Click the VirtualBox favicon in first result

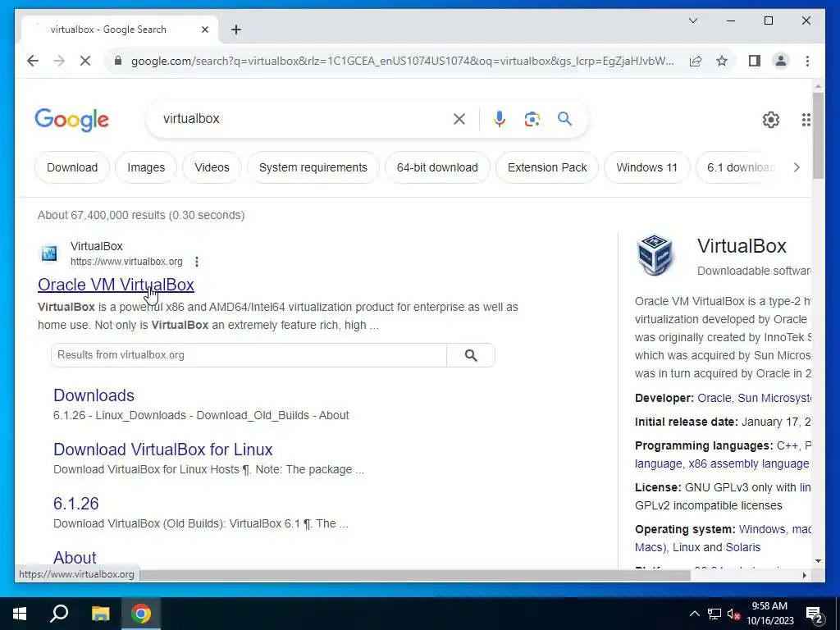(49, 253)
